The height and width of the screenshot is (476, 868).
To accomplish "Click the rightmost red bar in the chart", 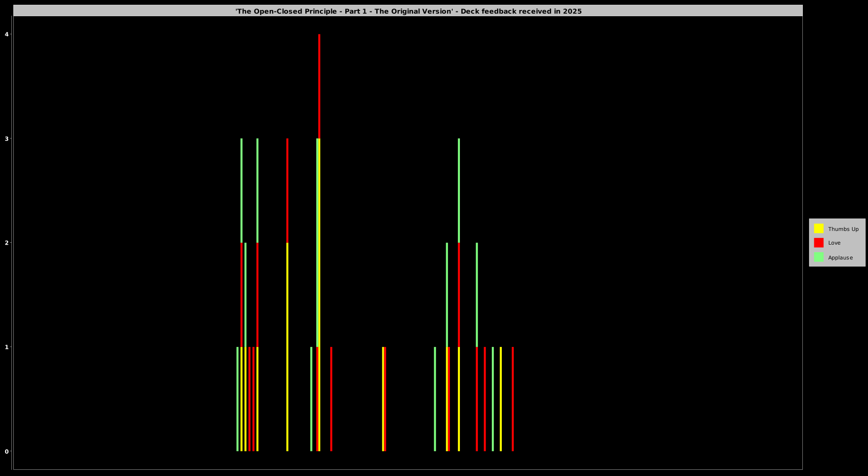I will (x=512, y=399).
